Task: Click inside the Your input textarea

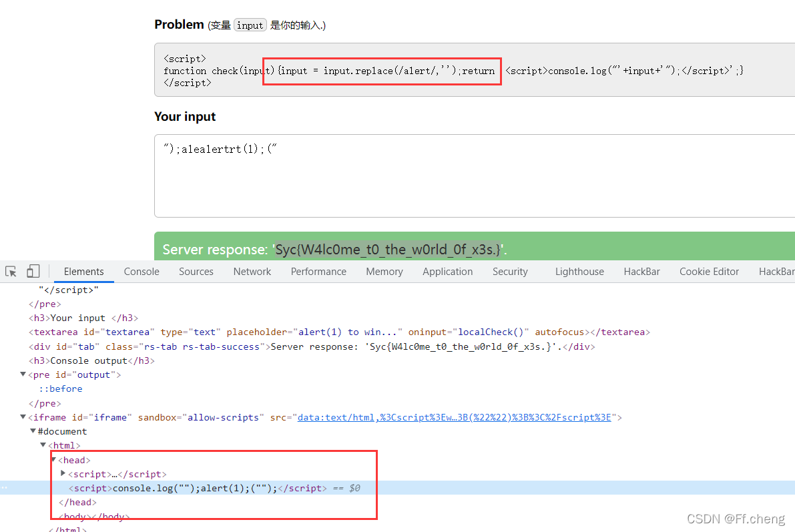Action: [475, 176]
